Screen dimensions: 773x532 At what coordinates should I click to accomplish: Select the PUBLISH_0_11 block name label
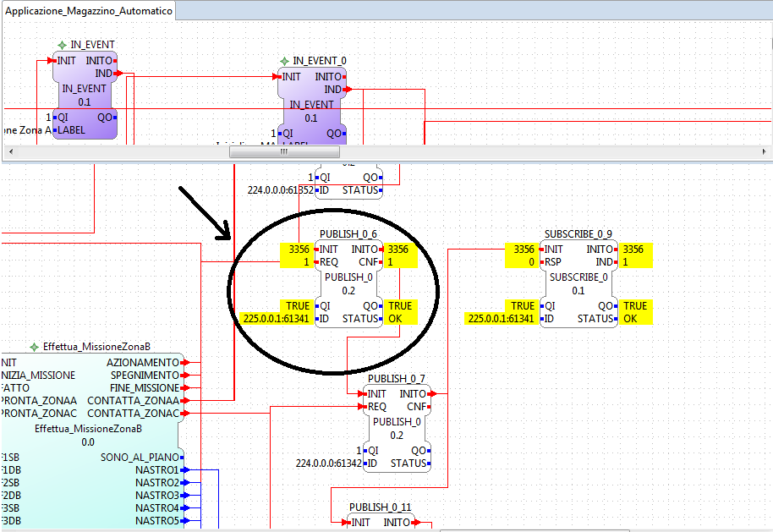380,507
